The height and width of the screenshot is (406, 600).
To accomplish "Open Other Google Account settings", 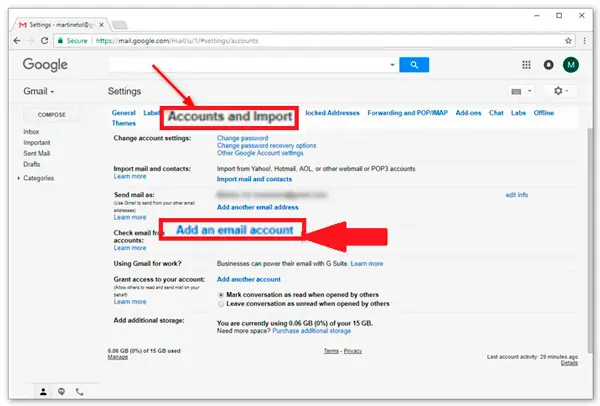I will [x=260, y=153].
